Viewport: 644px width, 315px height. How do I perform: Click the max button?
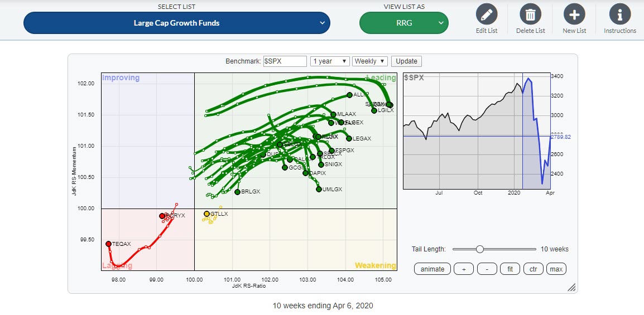(x=556, y=269)
